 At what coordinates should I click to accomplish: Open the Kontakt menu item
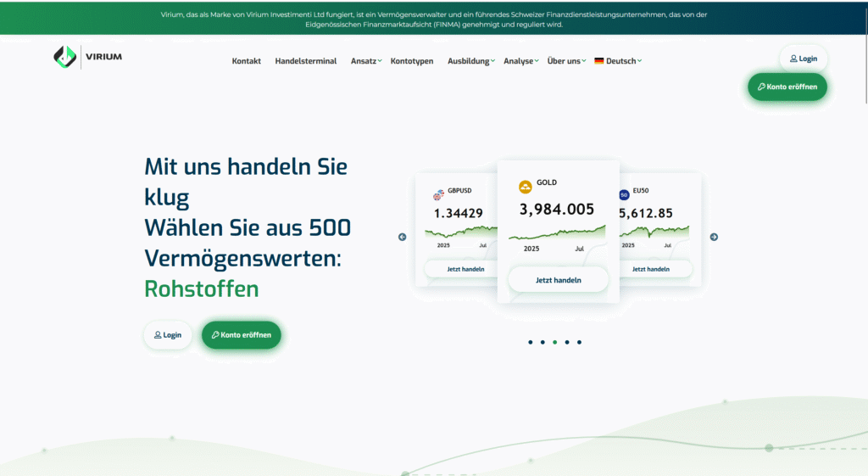(x=247, y=61)
